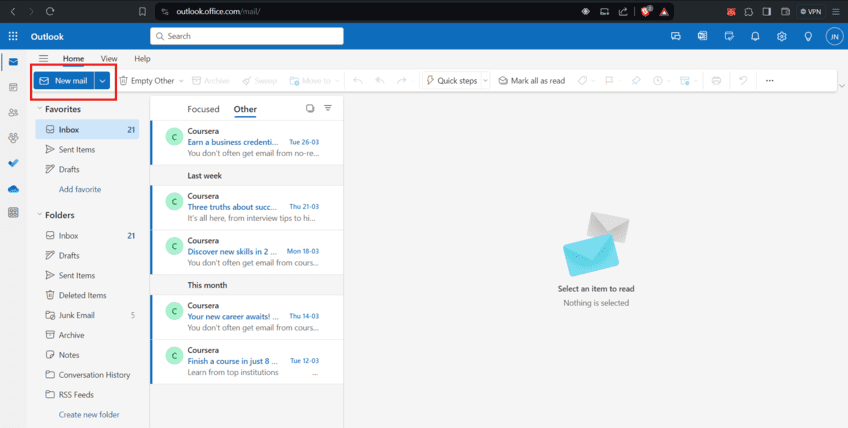Click the Add favorite link
Image resolution: width=848 pixels, height=428 pixels.
pos(80,189)
